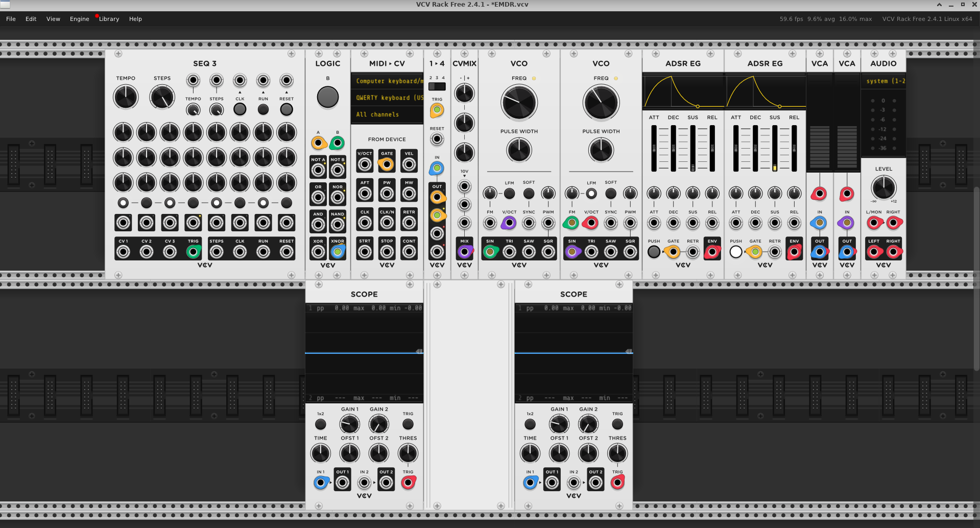Click the MIDI-CV GATE output jack
The width and height of the screenshot is (980, 528).
pyautogui.click(x=387, y=164)
